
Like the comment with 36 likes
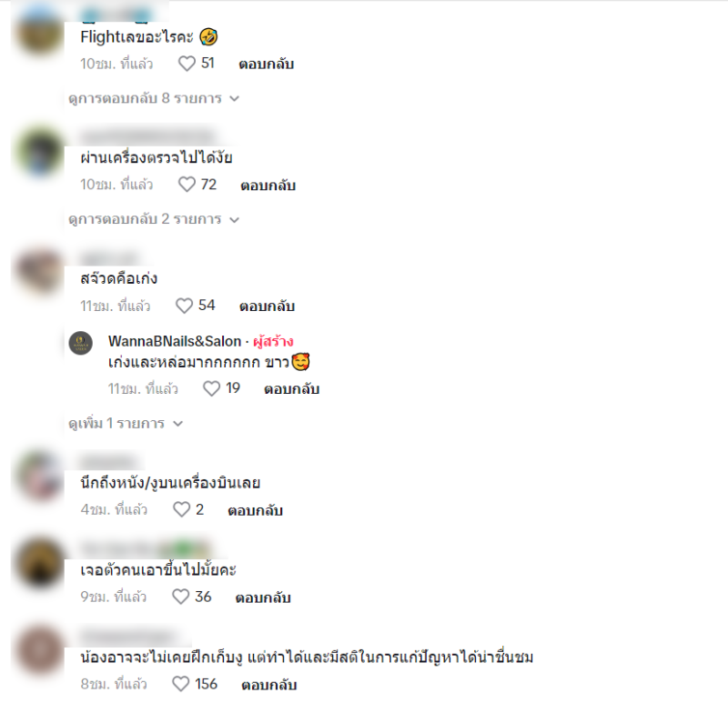tap(180, 597)
